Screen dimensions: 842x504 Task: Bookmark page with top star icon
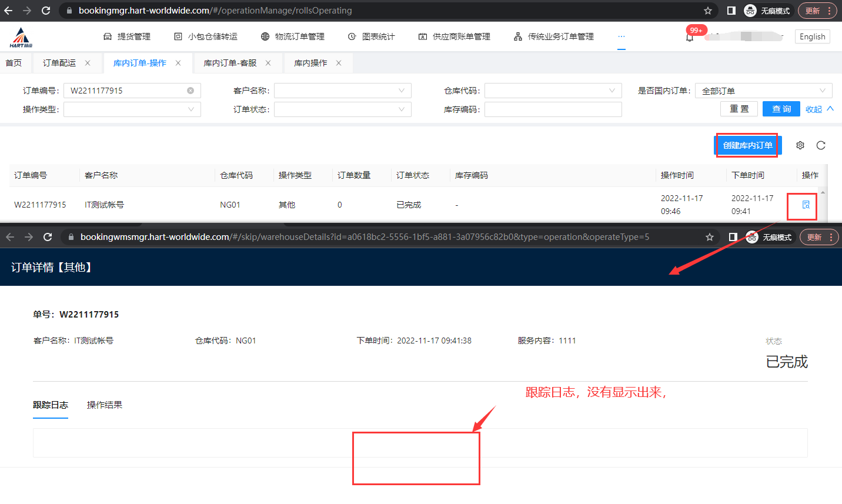tap(708, 11)
